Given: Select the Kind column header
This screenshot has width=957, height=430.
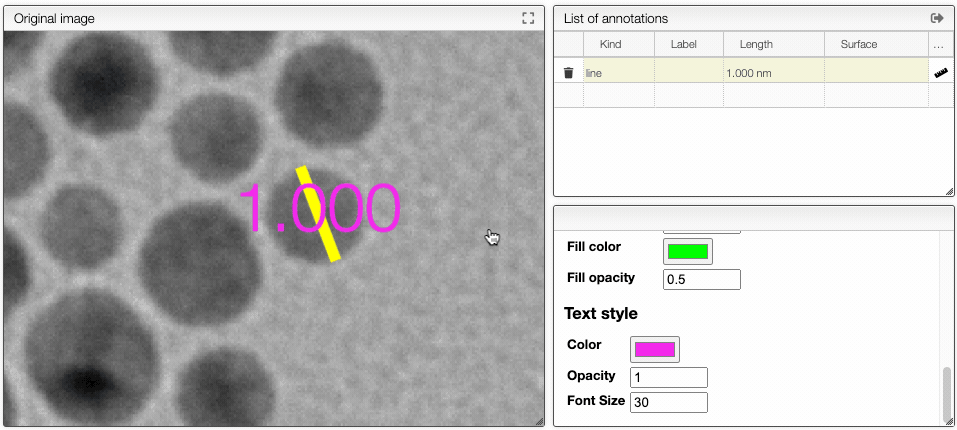Looking at the screenshot, I should click(x=619, y=44).
